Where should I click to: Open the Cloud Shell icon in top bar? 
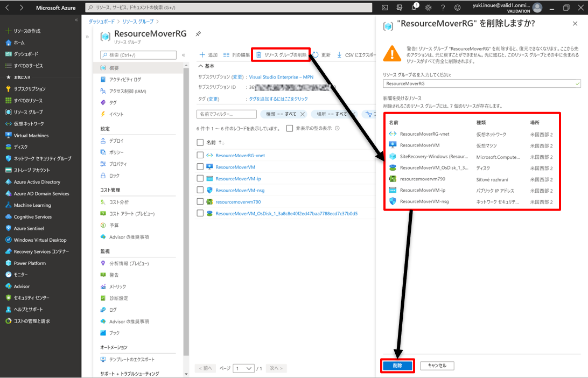point(385,8)
